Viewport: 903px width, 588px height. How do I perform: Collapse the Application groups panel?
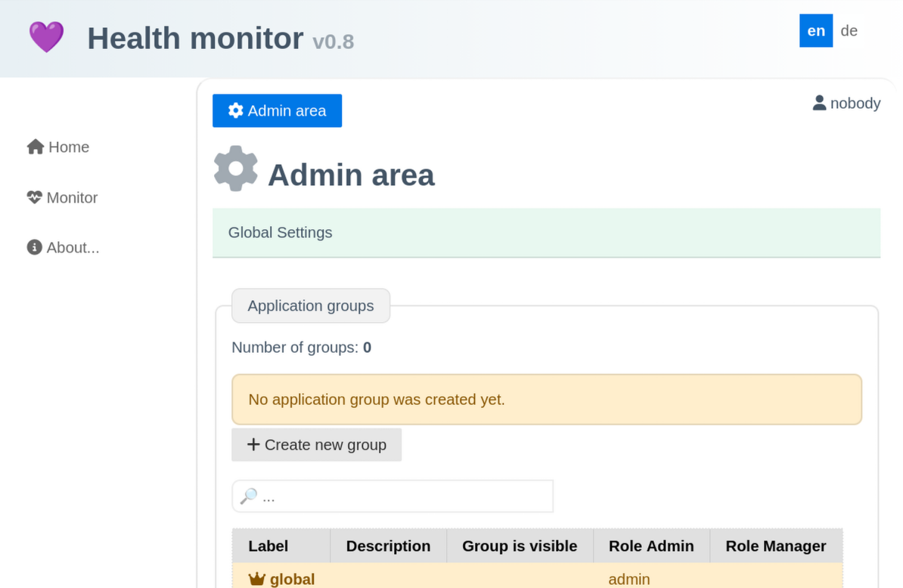310,305
